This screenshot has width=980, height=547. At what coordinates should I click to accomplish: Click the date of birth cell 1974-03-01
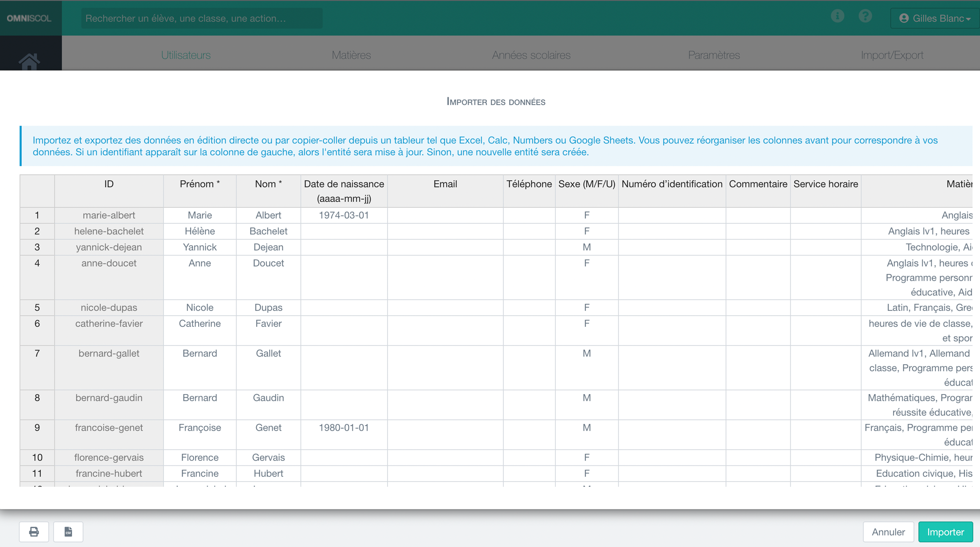point(344,215)
